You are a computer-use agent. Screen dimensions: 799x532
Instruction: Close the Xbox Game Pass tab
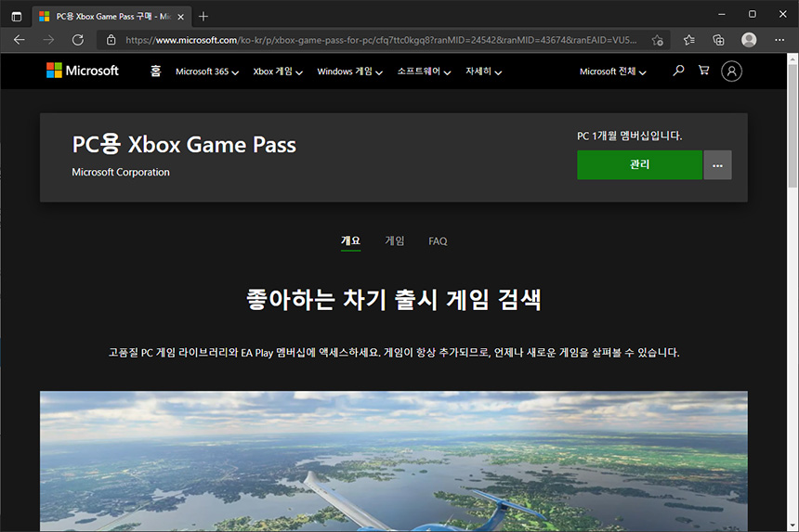click(x=180, y=17)
